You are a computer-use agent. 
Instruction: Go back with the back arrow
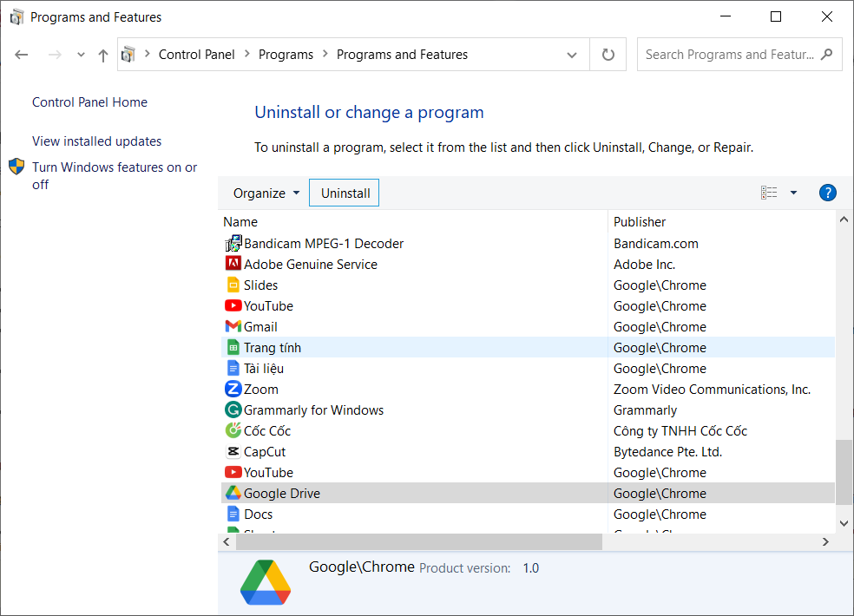coord(21,55)
